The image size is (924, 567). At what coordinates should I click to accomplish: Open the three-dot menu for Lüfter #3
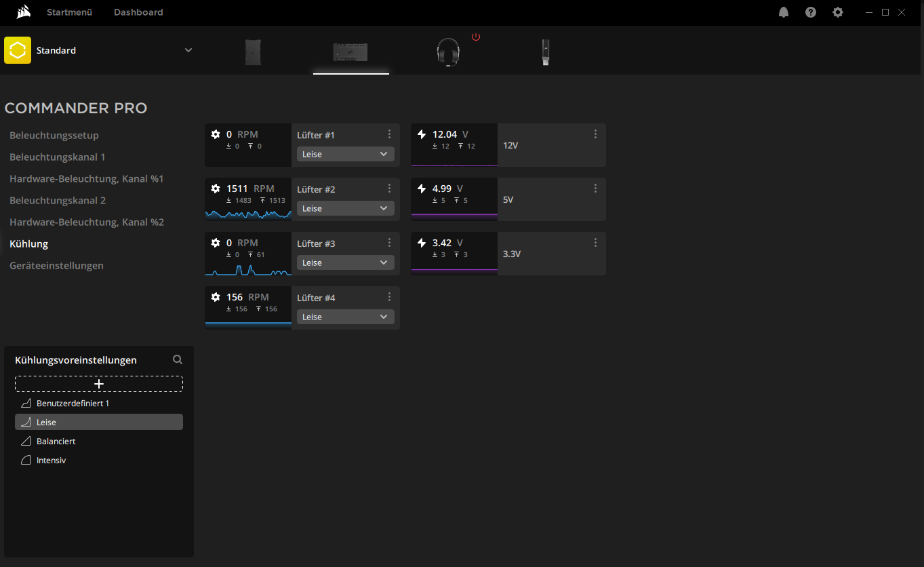pos(389,243)
